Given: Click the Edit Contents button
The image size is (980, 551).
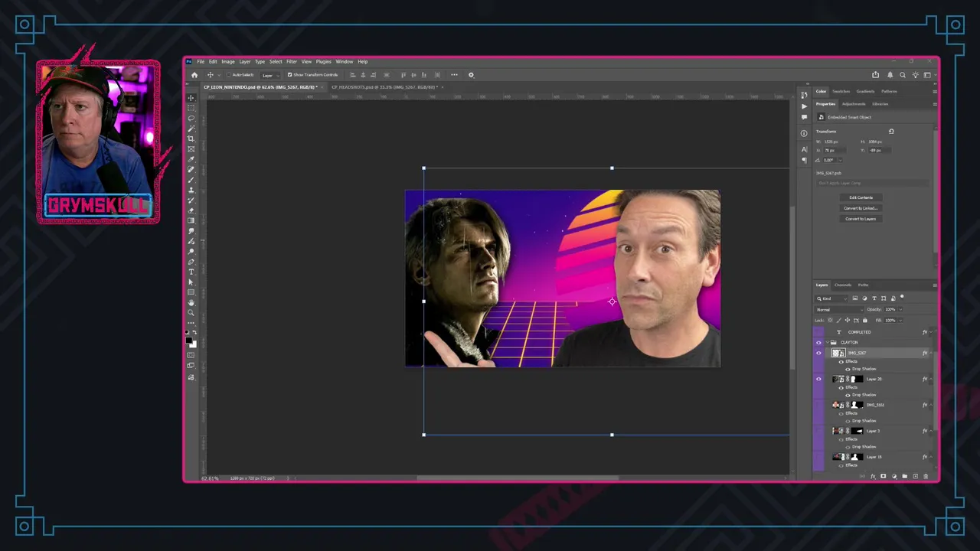Looking at the screenshot, I should tap(861, 197).
